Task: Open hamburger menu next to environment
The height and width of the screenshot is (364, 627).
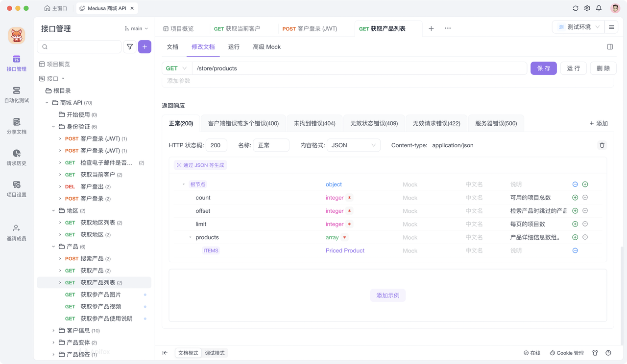Action: (611, 27)
